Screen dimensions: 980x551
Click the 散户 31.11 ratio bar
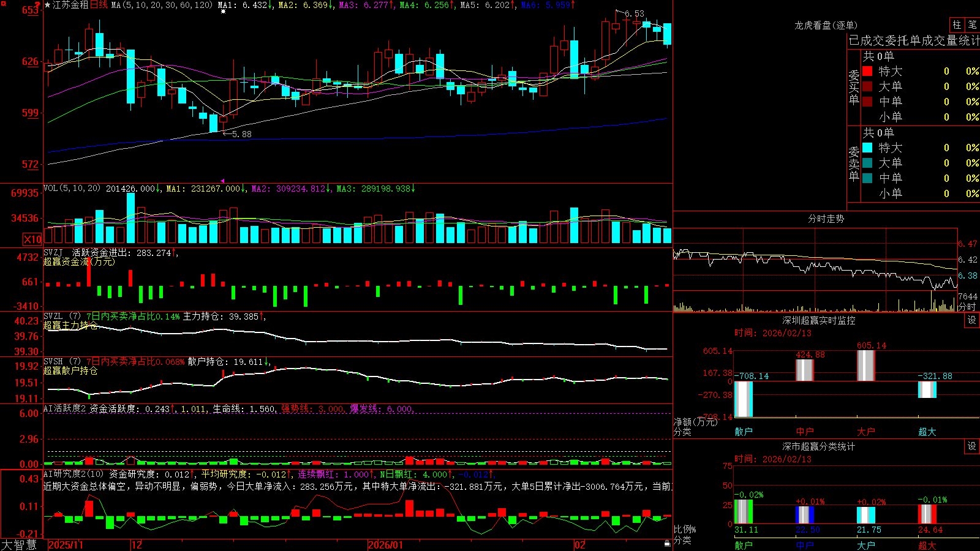tap(744, 512)
